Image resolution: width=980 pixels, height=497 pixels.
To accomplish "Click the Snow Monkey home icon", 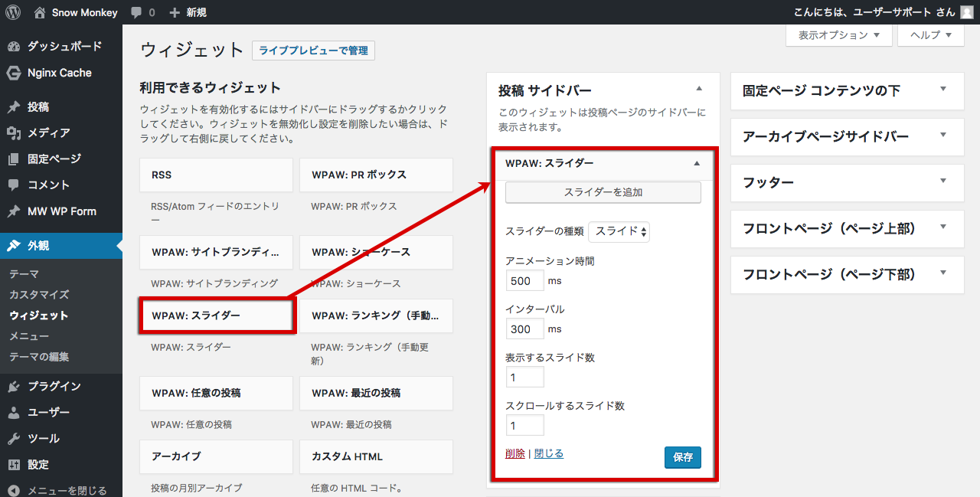I will click(40, 12).
